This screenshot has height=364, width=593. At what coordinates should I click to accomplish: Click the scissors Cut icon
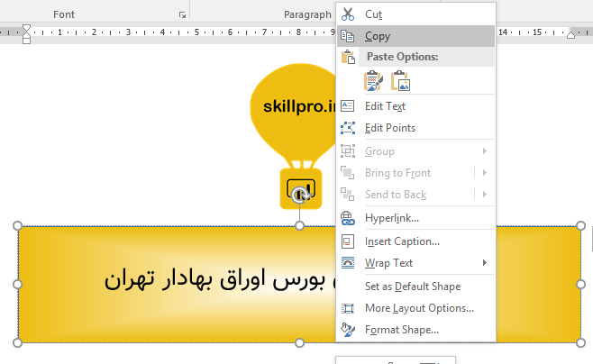pyautogui.click(x=348, y=14)
